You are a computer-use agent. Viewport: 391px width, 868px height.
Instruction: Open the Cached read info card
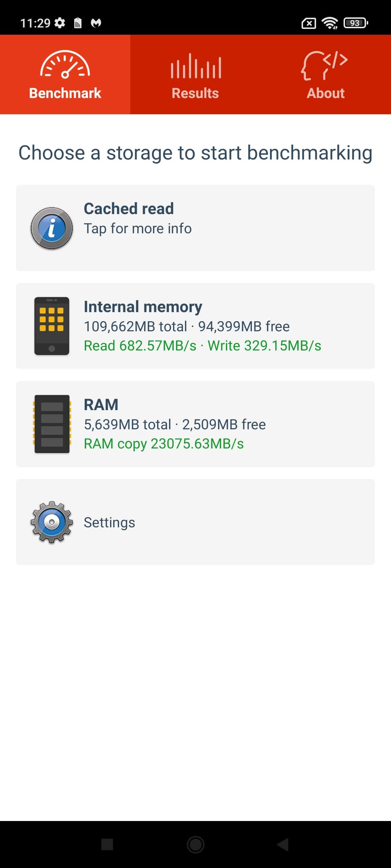tap(195, 228)
